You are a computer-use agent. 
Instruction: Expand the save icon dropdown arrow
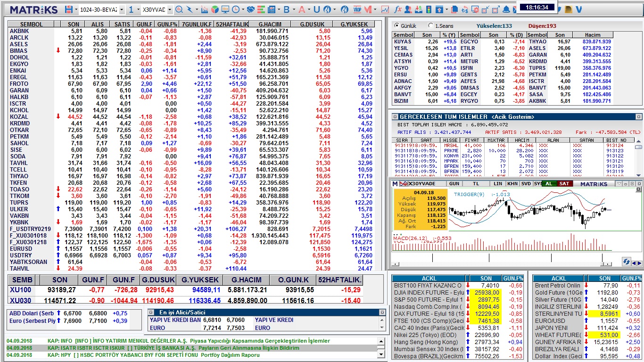point(75,9)
